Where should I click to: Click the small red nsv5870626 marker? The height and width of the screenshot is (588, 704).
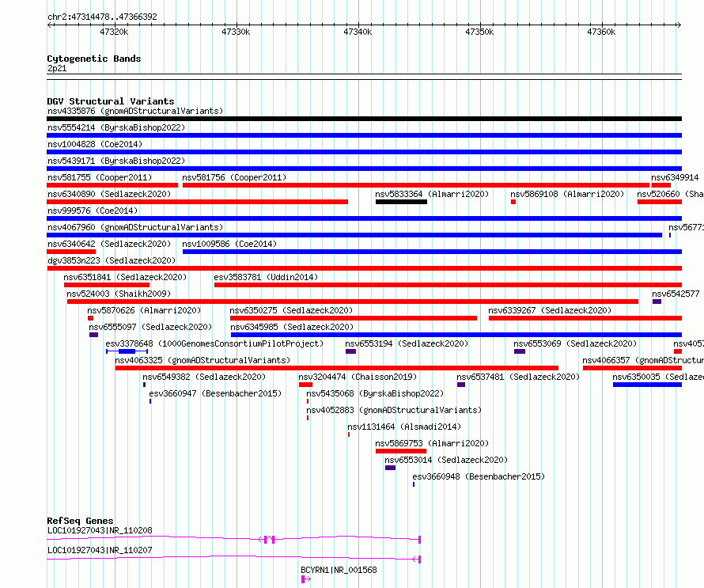point(91,318)
